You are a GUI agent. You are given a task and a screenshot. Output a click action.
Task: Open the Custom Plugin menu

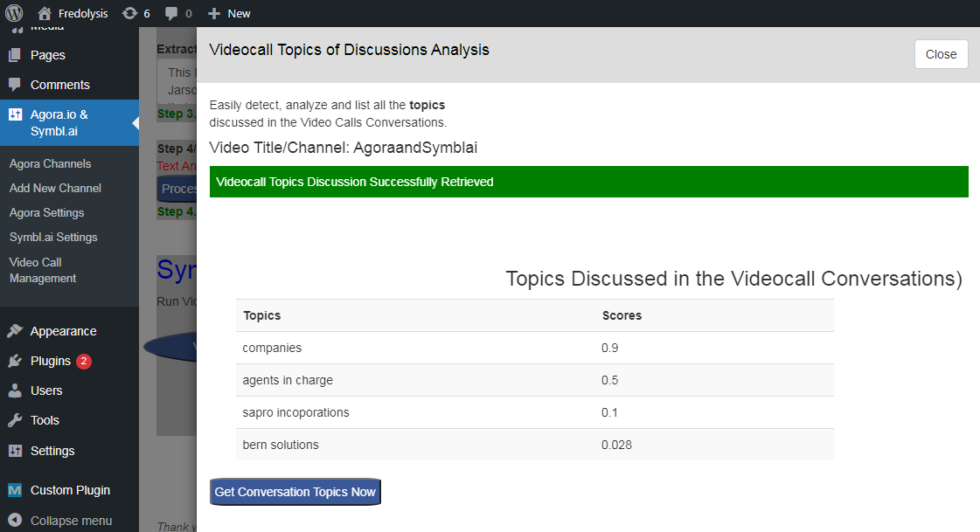pyautogui.click(x=69, y=490)
